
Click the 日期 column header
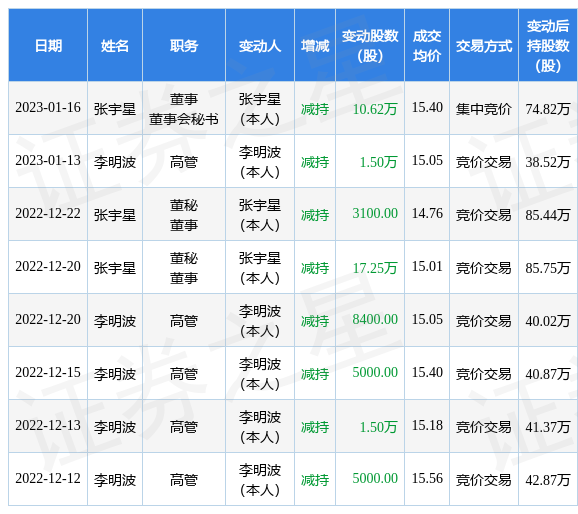coord(48,45)
